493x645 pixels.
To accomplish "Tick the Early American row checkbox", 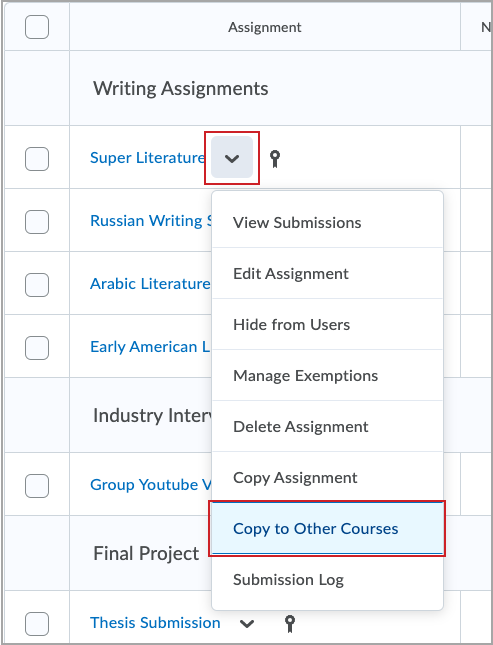I will (x=37, y=348).
